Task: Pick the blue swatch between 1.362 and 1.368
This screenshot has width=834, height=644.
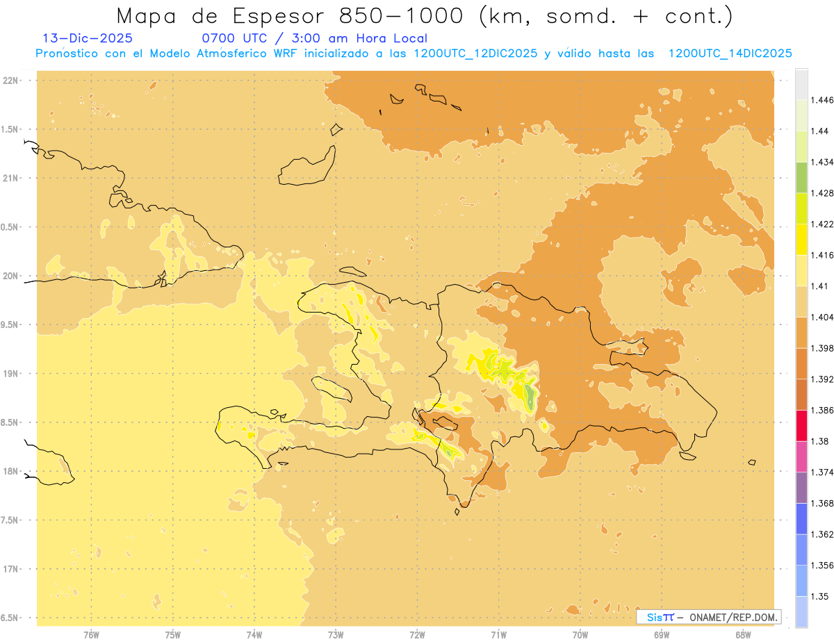Action: coord(801,519)
